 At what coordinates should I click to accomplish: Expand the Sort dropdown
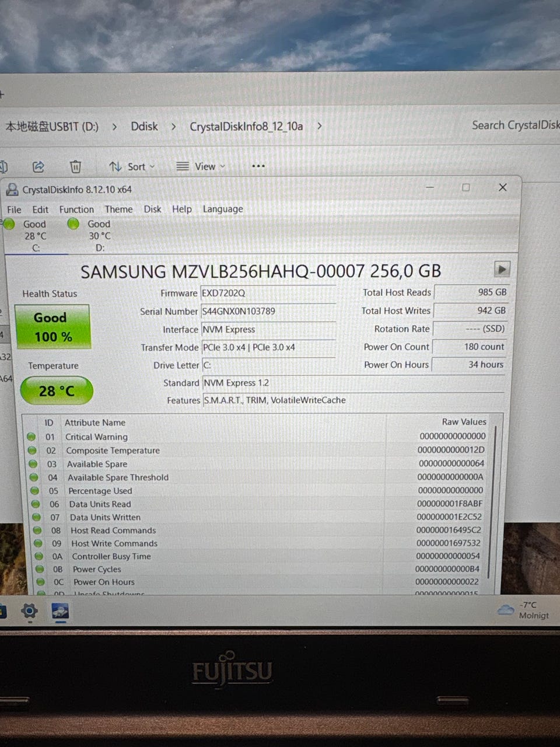tap(132, 167)
